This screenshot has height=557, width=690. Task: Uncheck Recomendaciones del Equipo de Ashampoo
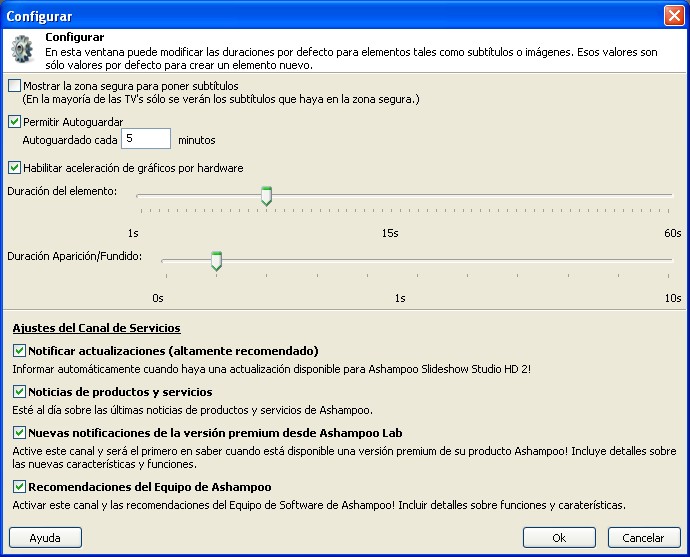tap(19, 487)
